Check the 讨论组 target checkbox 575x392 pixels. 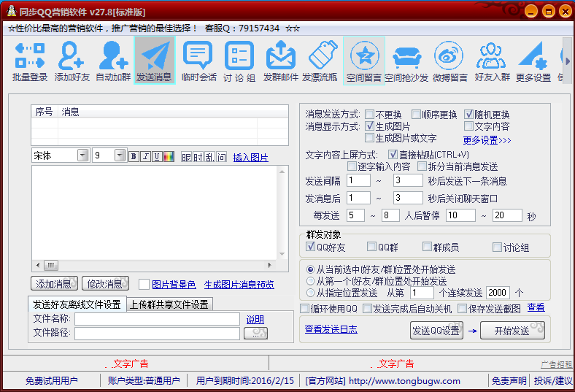[497, 247]
